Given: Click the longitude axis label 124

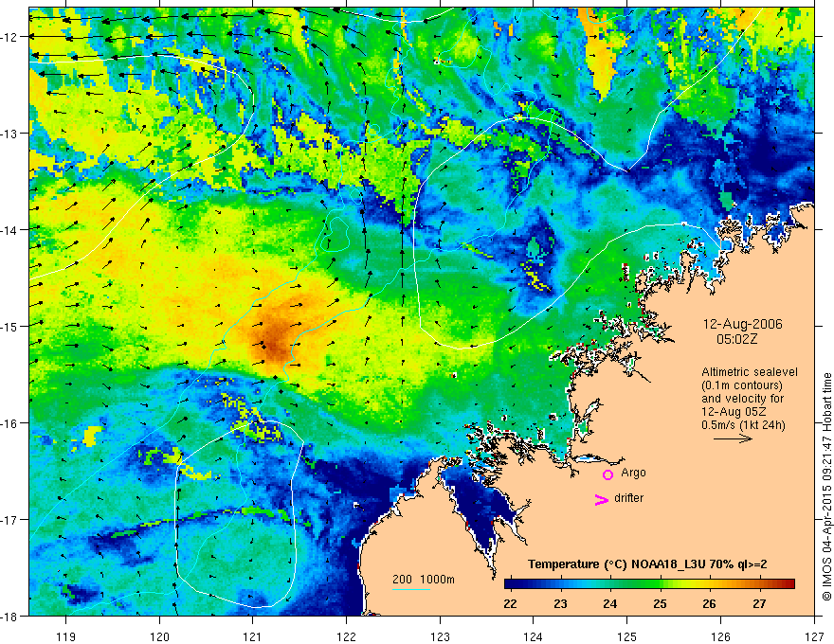Looking at the screenshot, I should coord(534,636).
